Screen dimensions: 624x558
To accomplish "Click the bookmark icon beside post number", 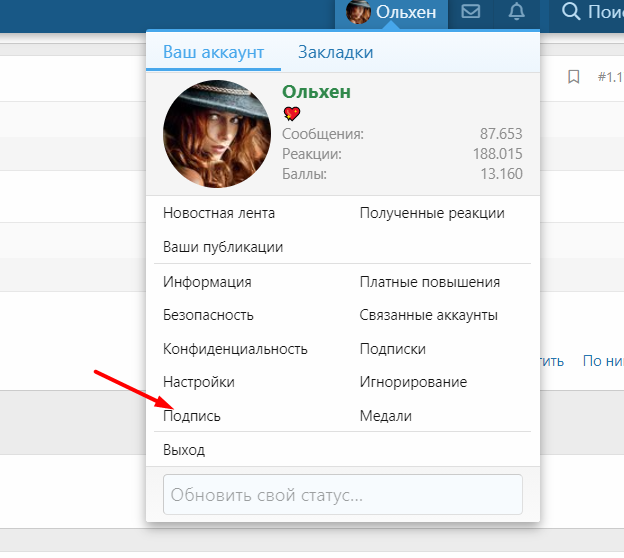I will coord(573,77).
